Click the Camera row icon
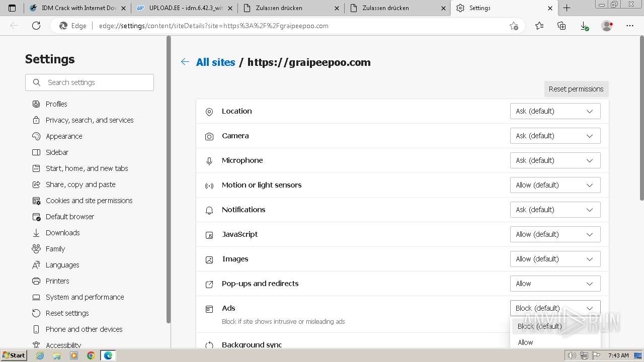Image resolution: width=644 pixels, height=362 pixels. [x=209, y=136]
